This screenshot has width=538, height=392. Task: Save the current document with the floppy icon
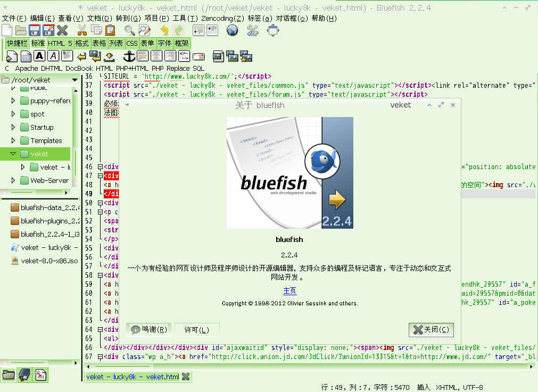click(x=35, y=30)
